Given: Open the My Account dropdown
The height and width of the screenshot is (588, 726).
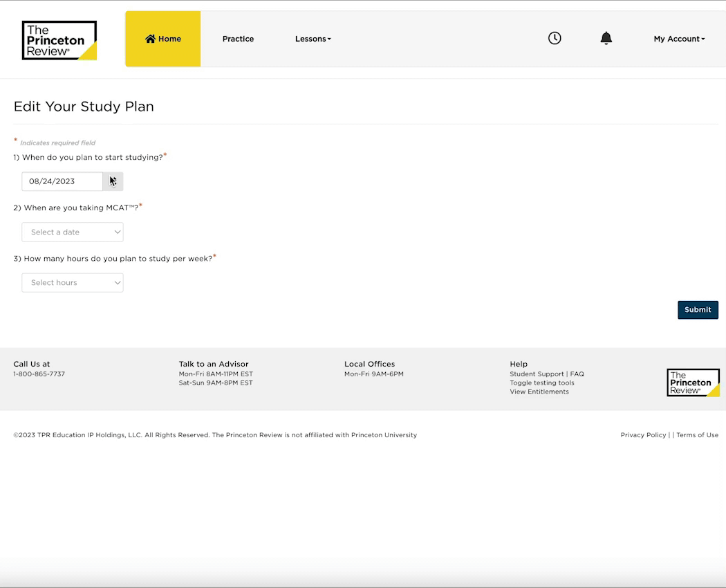Looking at the screenshot, I should click(678, 39).
